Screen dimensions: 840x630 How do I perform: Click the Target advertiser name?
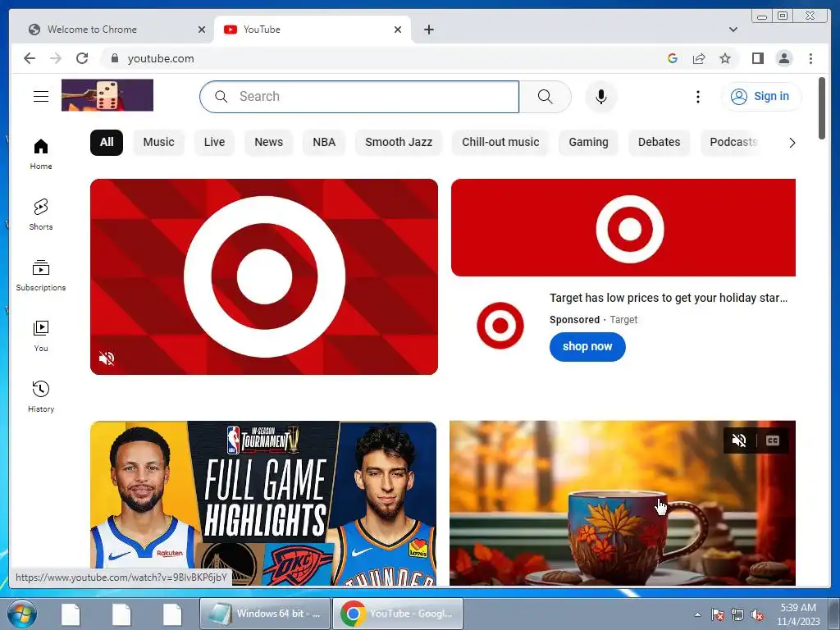[x=623, y=320]
